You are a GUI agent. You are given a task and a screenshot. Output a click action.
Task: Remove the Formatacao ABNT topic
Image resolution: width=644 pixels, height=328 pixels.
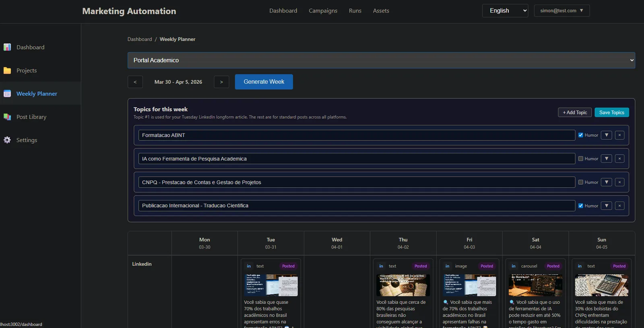pos(620,135)
